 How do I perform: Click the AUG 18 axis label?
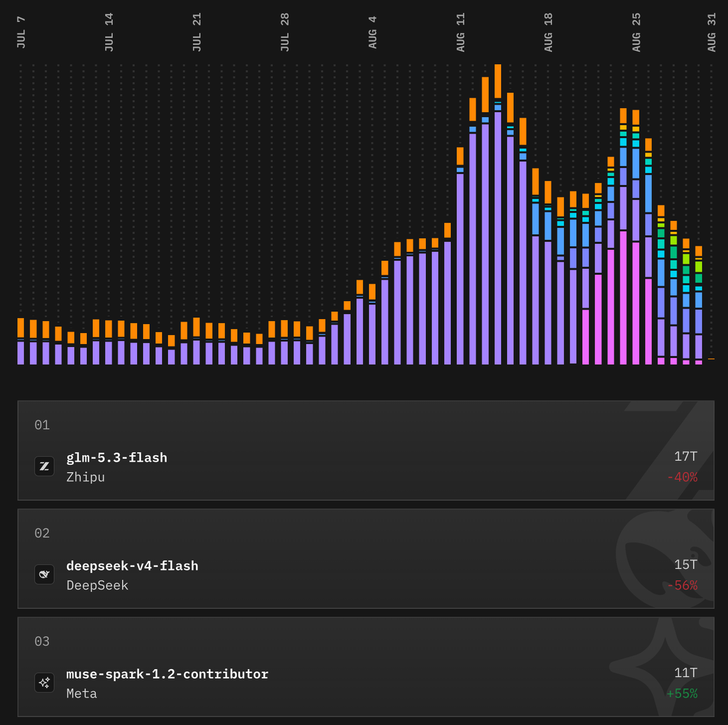pyautogui.click(x=548, y=32)
